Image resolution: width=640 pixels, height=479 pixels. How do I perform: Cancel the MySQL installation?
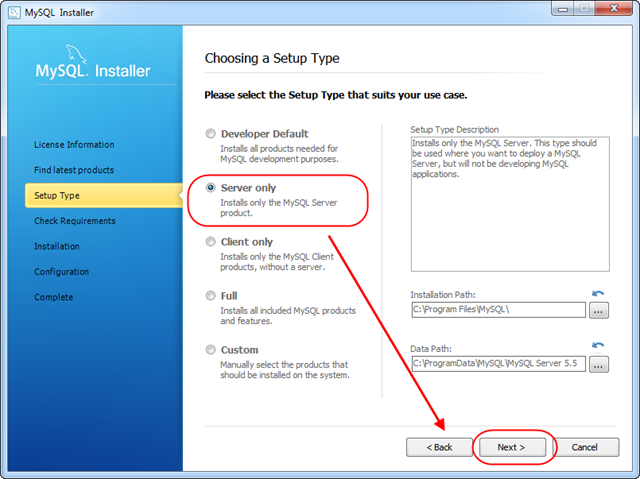[586, 448]
